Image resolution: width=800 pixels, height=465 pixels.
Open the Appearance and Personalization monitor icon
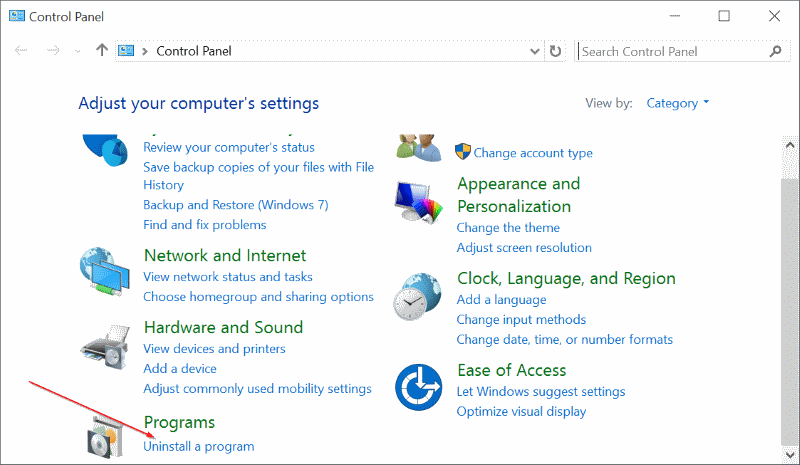point(419,203)
